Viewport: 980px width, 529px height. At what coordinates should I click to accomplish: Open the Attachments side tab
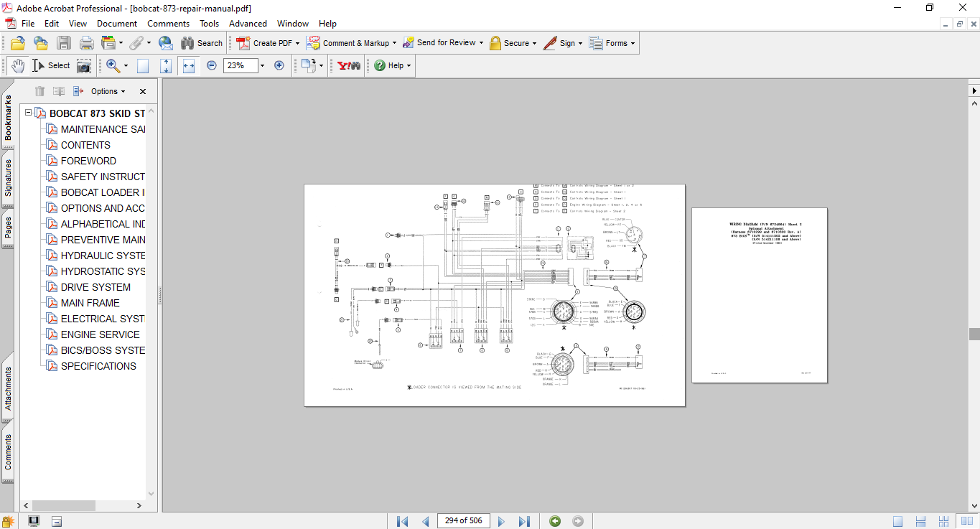[x=9, y=388]
